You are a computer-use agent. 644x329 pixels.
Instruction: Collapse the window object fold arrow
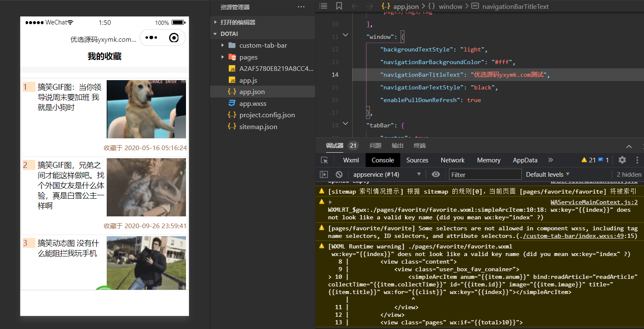click(x=345, y=35)
